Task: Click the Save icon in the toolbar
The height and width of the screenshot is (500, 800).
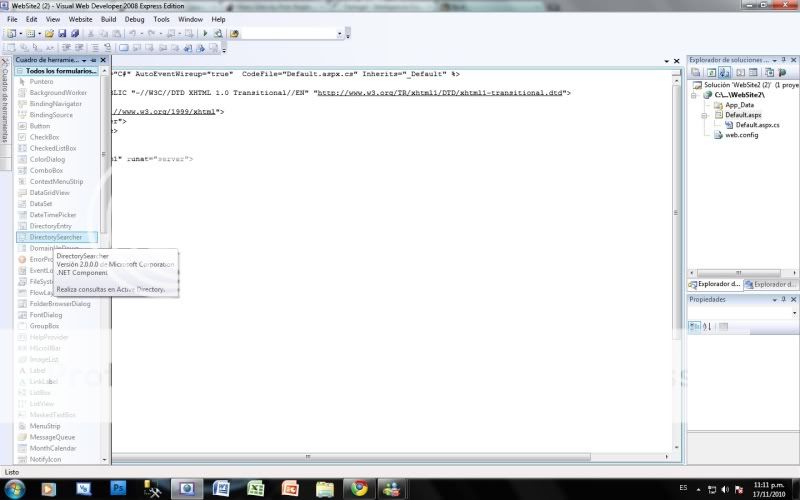Action: point(62,33)
